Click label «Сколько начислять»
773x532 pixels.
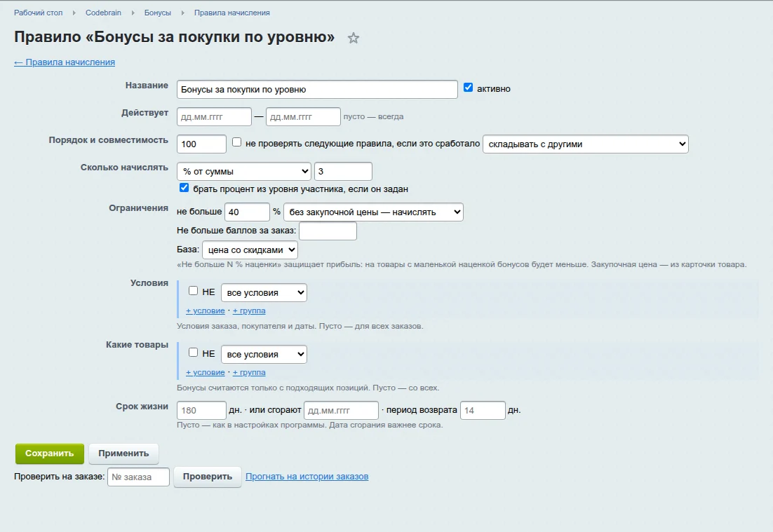124,168
